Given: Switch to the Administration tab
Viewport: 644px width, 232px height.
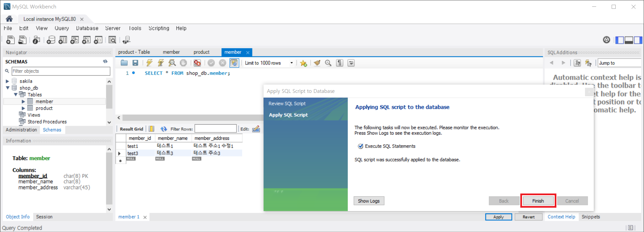Looking at the screenshot, I should tap(21, 130).
